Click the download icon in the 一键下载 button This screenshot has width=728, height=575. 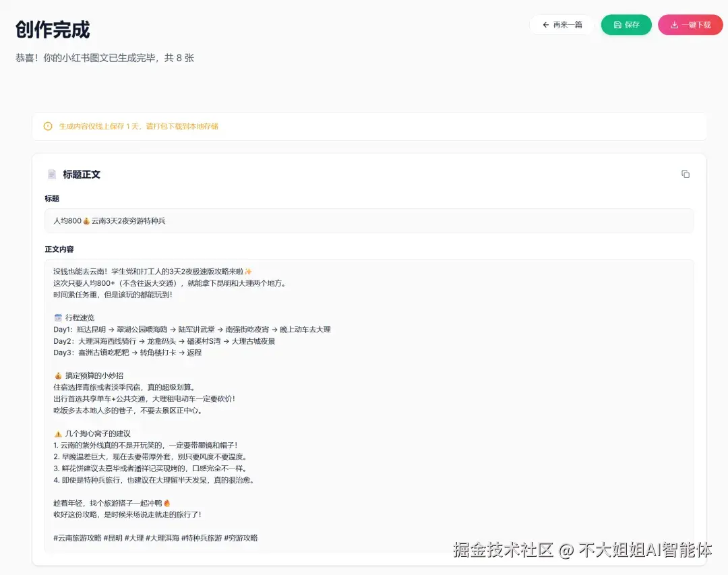click(674, 25)
